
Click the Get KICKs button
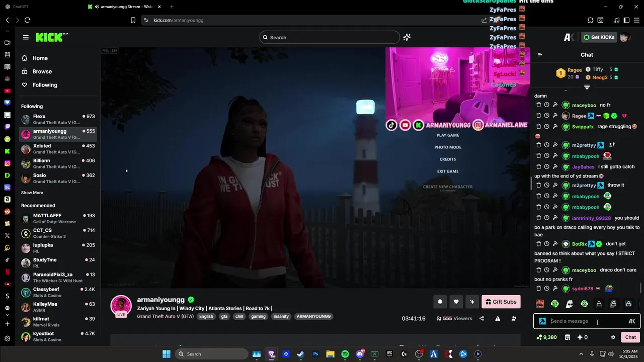click(599, 37)
